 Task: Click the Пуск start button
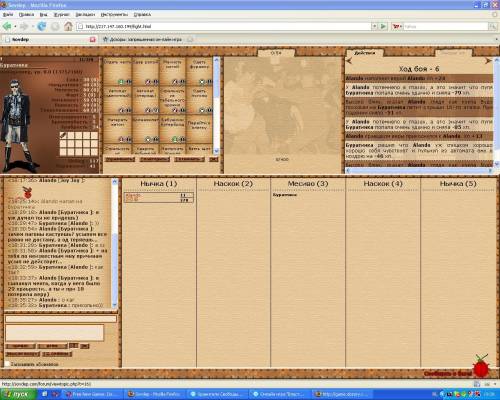click(x=18, y=394)
